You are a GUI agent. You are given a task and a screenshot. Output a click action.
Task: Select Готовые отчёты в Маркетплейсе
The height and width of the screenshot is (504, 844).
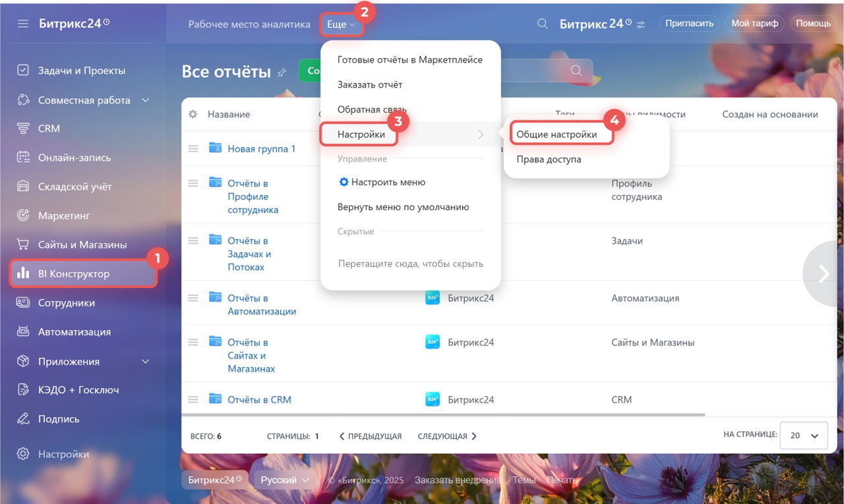[410, 59]
